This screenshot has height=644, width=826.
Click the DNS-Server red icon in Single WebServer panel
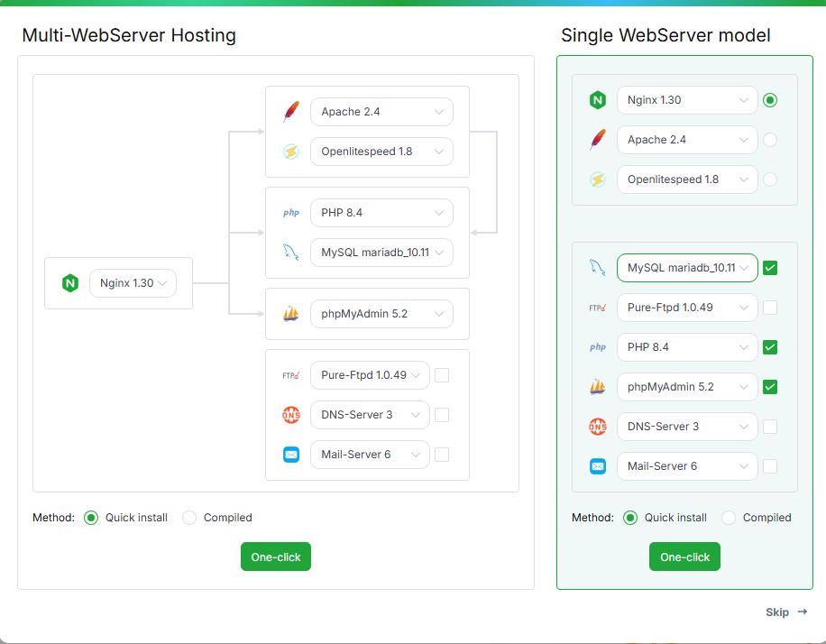point(598,427)
